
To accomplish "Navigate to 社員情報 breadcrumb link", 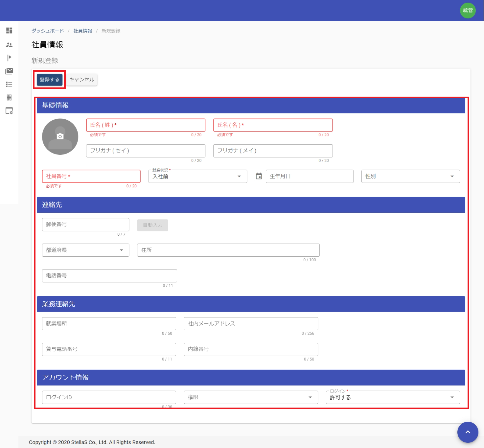I will click(83, 31).
